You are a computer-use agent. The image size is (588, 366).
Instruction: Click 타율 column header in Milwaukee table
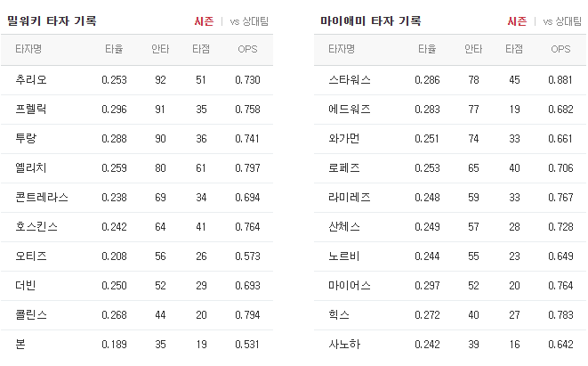point(114,49)
